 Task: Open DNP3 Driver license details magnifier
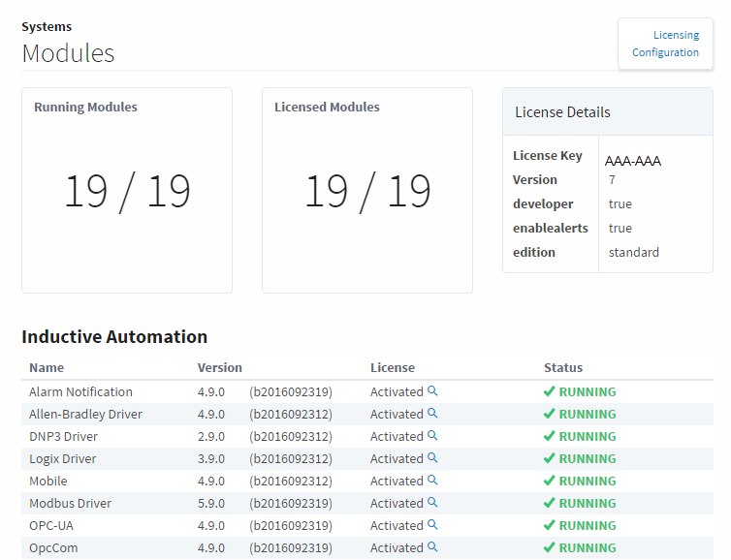433,436
